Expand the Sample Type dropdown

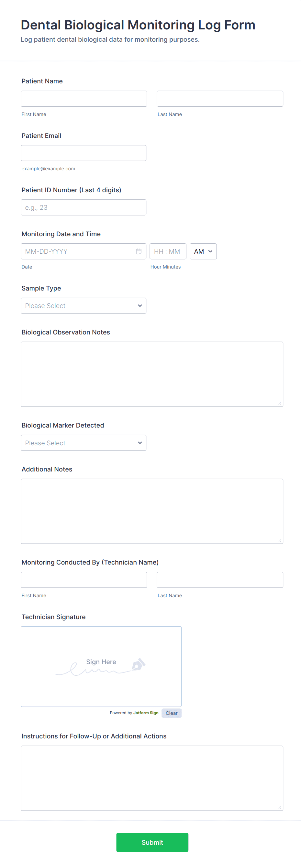[x=84, y=306]
